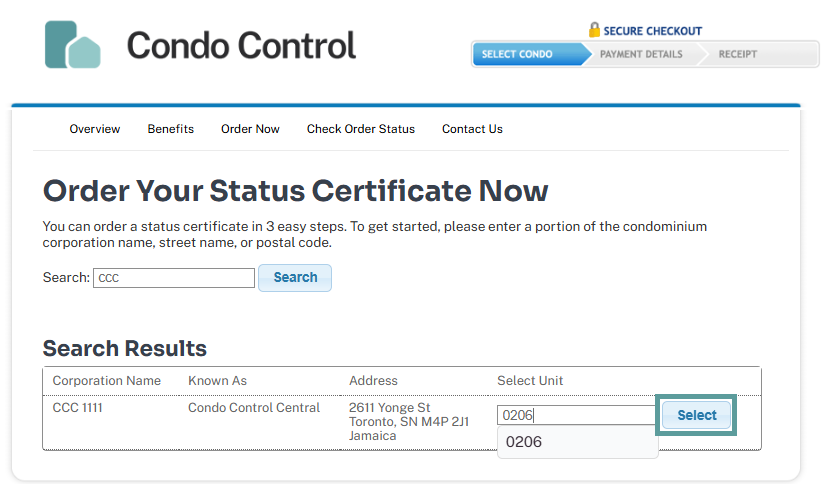The width and height of the screenshot is (827, 493).
Task: Click the Known As column header
Action: pyautogui.click(x=217, y=381)
